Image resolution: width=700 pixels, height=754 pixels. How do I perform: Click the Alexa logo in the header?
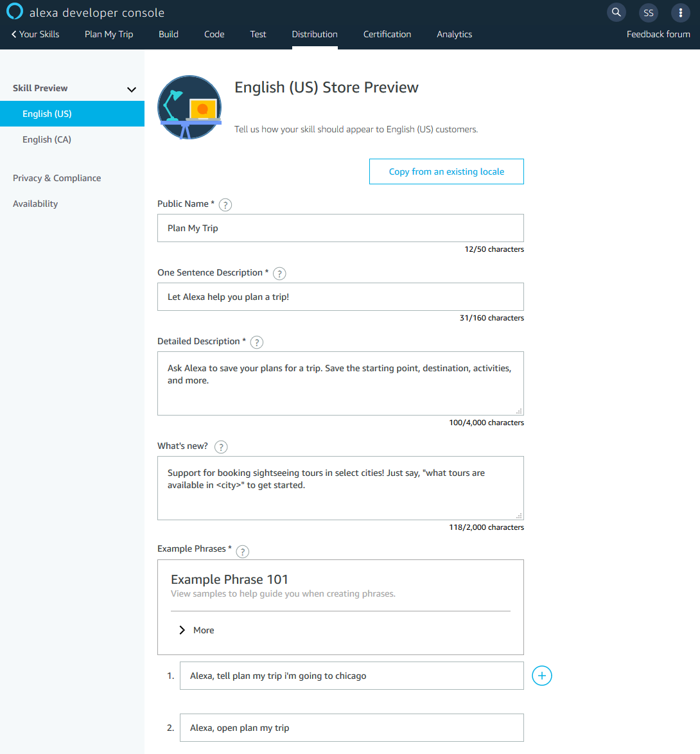click(14, 12)
